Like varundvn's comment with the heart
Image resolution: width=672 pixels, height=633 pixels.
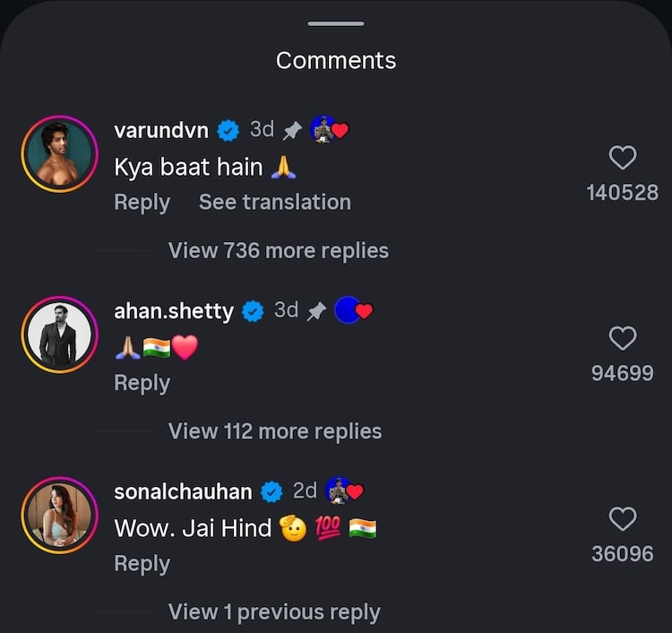click(x=622, y=159)
